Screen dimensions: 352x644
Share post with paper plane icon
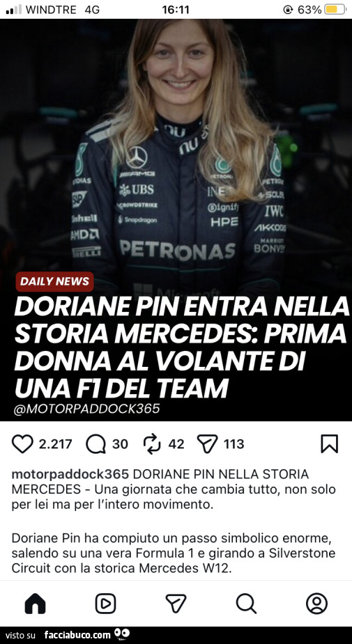pyautogui.click(x=207, y=444)
